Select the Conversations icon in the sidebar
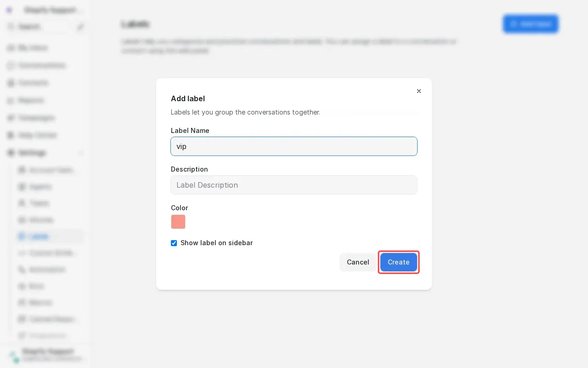The width and height of the screenshot is (588, 368). (x=11, y=65)
